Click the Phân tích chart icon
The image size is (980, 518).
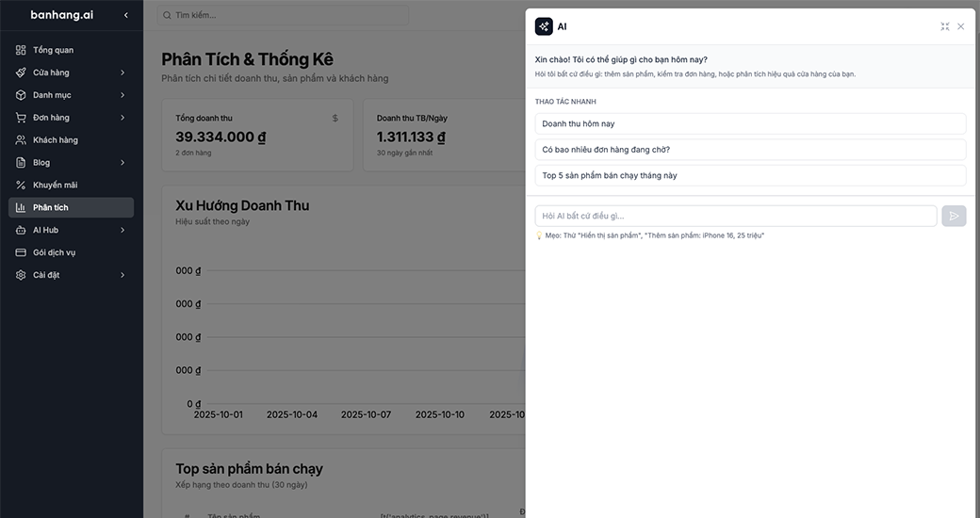(x=21, y=207)
